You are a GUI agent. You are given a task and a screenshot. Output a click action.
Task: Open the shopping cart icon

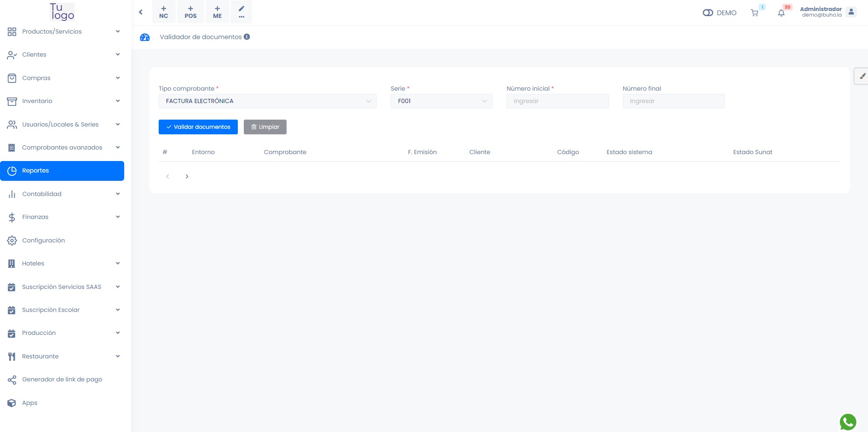[x=754, y=13]
